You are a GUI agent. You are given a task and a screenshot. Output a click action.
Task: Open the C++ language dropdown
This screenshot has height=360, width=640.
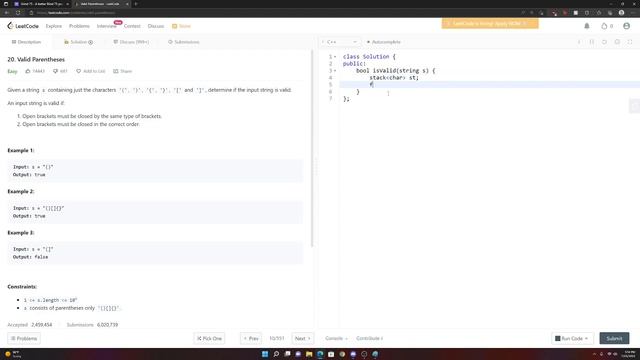pos(339,42)
